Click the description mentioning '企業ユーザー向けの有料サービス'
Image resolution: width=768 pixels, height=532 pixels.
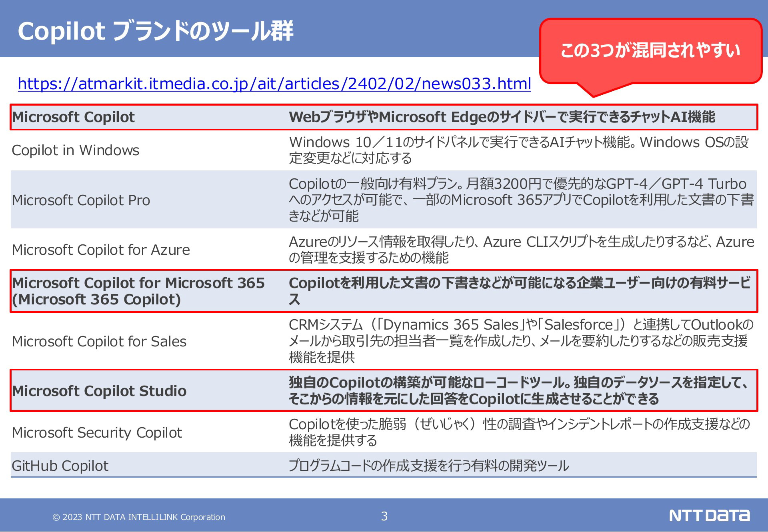[x=520, y=291]
